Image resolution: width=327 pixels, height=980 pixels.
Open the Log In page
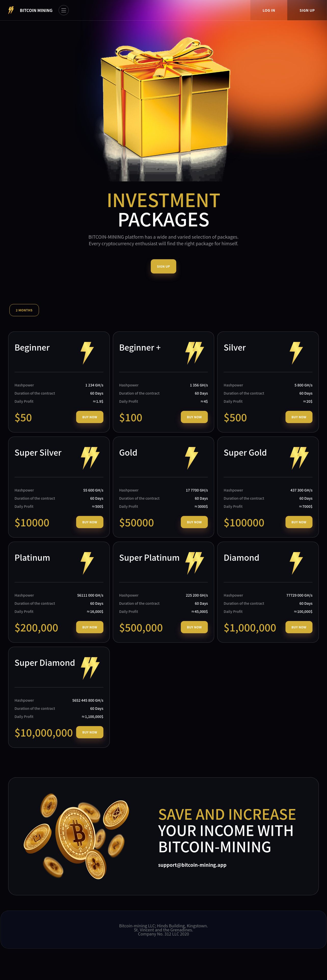click(269, 10)
